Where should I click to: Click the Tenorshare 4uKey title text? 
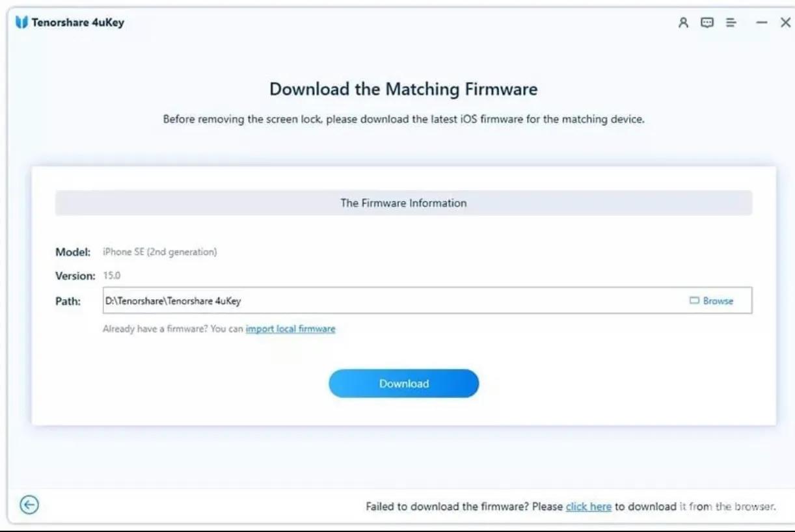pos(77,23)
